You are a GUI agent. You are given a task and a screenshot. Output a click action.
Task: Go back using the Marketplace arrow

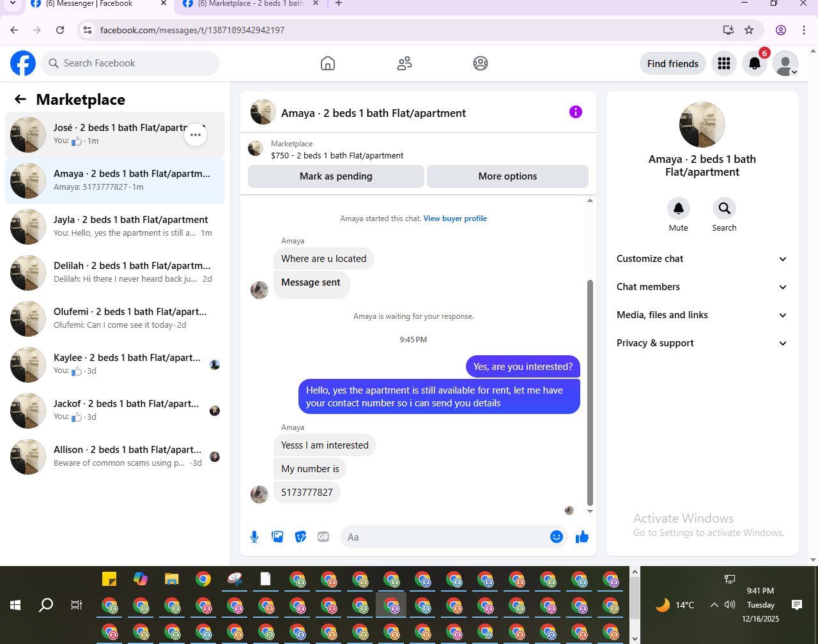pos(20,99)
